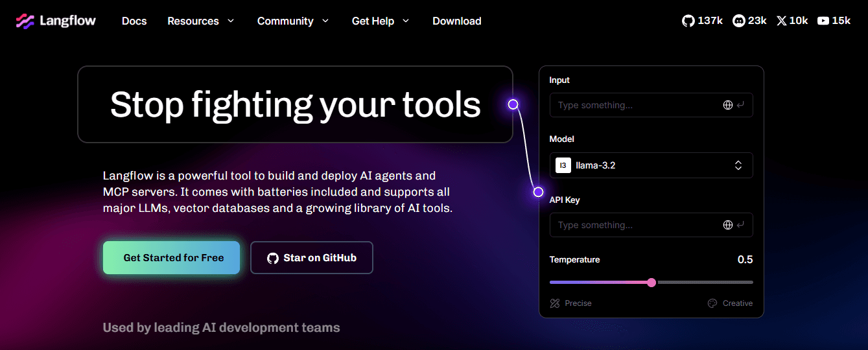Screen dimensions: 868x350
Task: Click the Temperature slider handle
Action: click(x=651, y=283)
